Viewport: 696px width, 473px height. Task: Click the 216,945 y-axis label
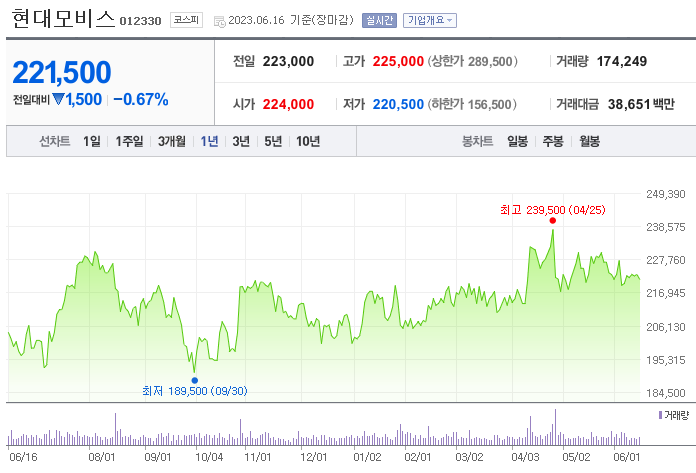coord(665,293)
